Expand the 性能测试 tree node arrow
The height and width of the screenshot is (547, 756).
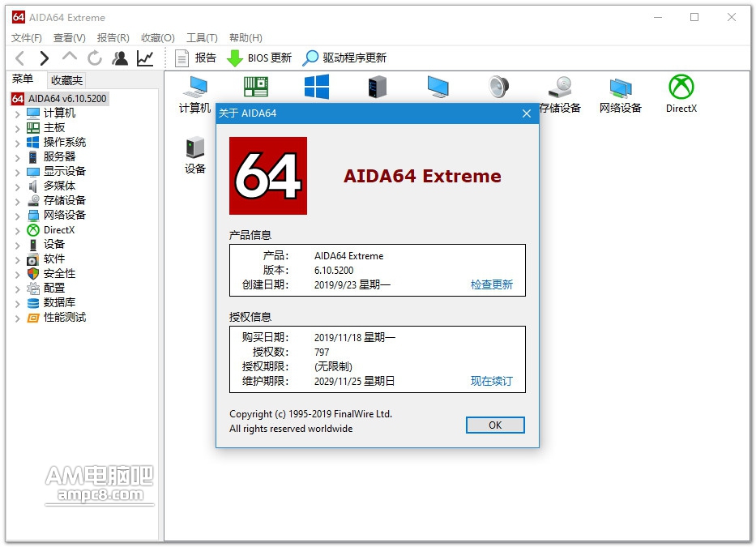click(17, 318)
